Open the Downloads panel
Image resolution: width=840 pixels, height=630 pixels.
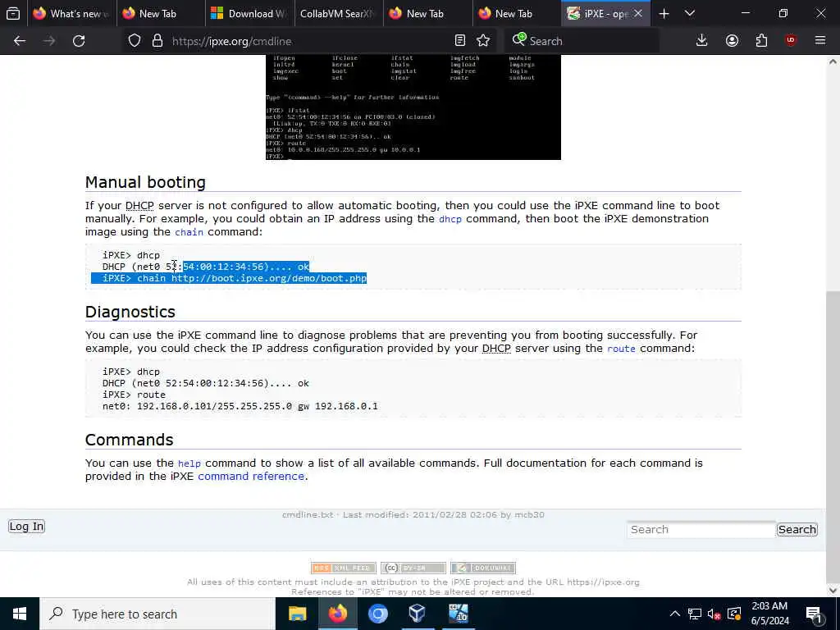click(702, 41)
